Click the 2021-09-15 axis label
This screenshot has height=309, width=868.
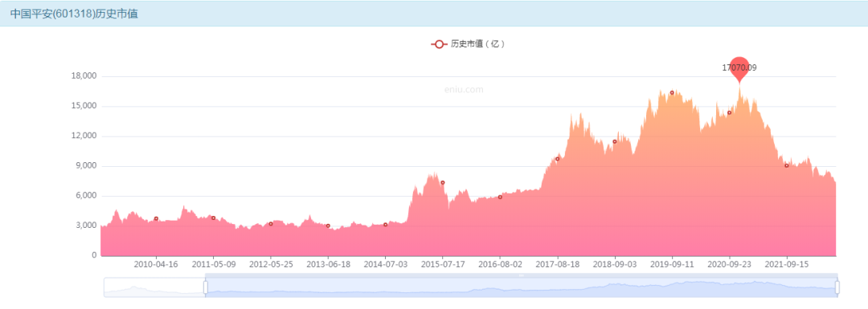[x=787, y=265]
